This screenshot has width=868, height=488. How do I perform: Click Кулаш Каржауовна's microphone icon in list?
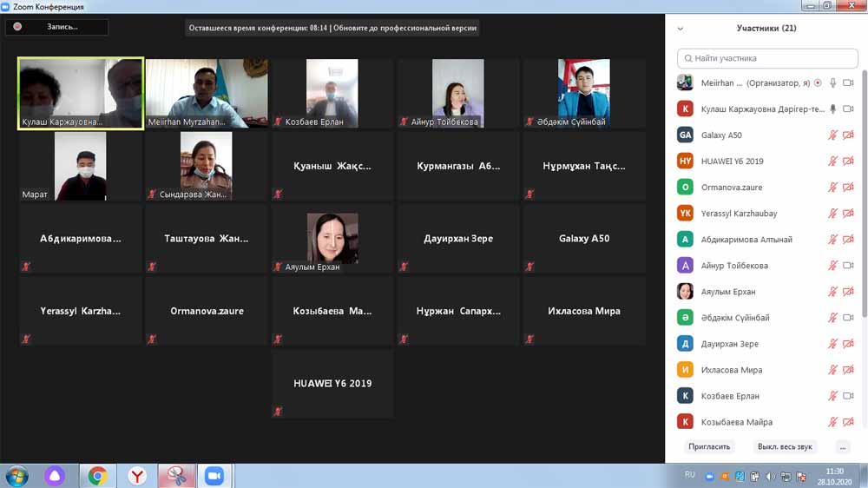[x=832, y=109]
